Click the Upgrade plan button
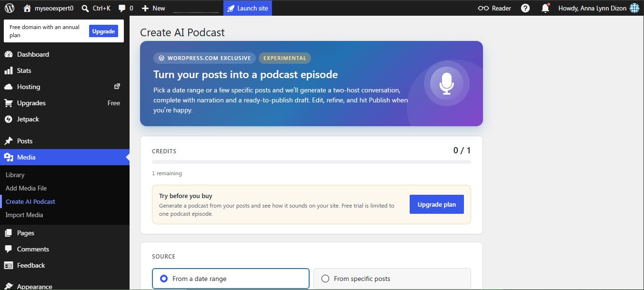Image resolution: width=644 pixels, height=290 pixels. [437, 204]
